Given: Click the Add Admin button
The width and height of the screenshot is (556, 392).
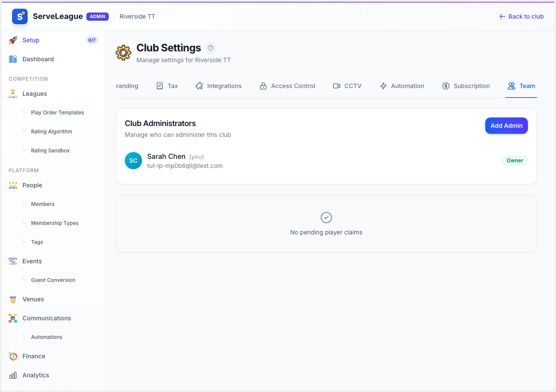Looking at the screenshot, I should coord(506,126).
